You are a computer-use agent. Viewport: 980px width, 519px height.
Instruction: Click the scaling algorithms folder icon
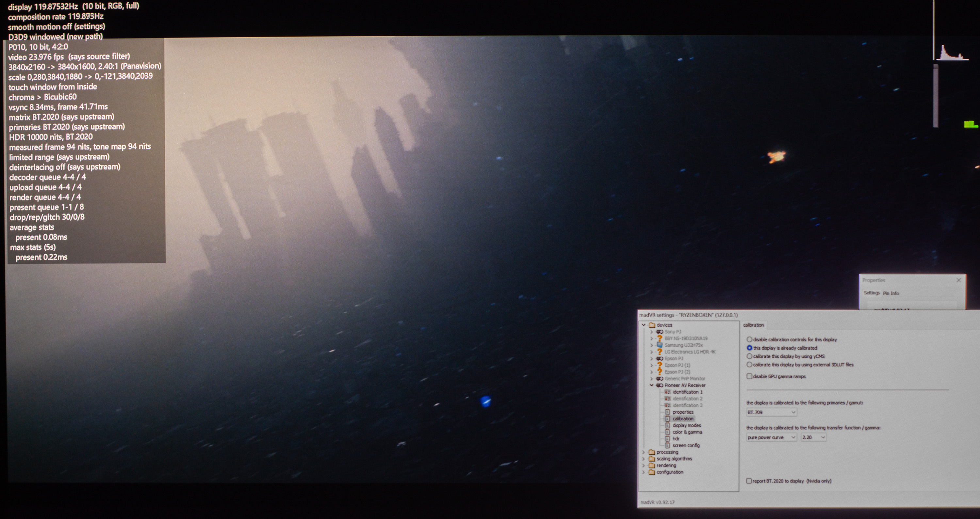tap(652, 459)
